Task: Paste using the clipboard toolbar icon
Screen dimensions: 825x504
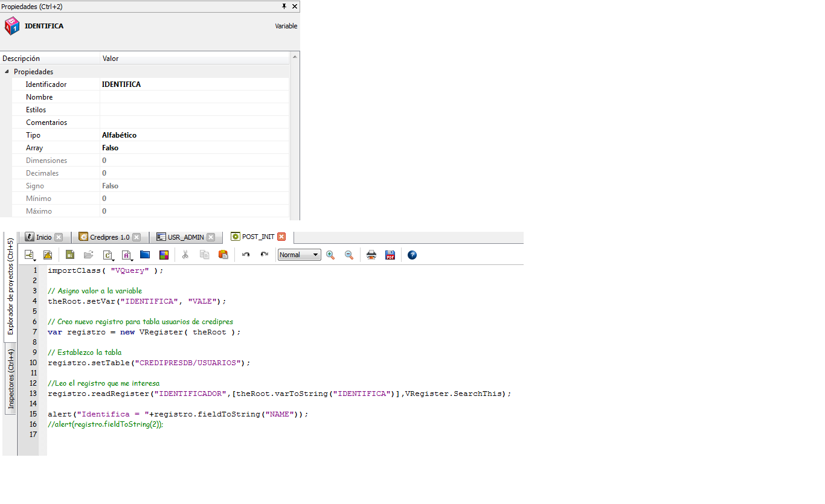Action: coord(223,255)
